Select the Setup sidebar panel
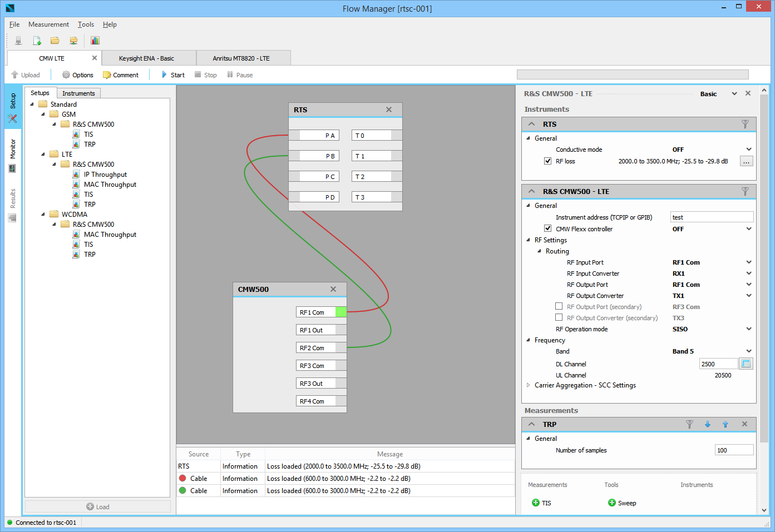The width and height of the screenshot is (775, 532). pos(13,107)
